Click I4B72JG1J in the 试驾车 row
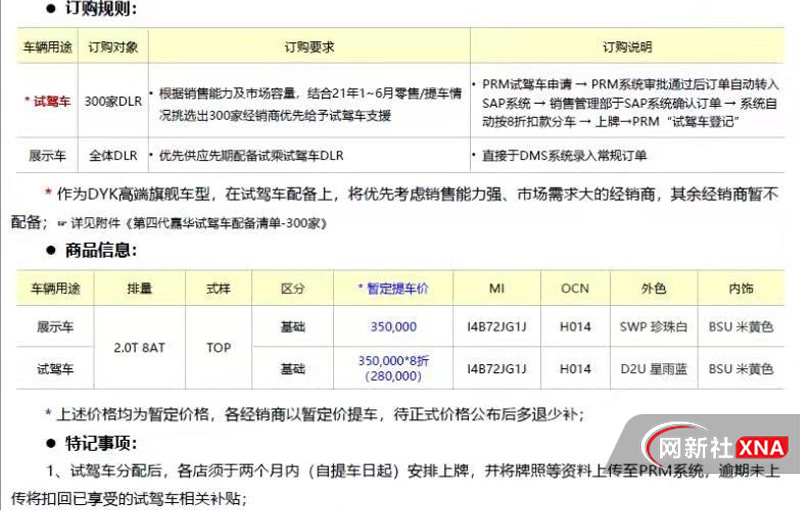Image resolution: width=800 pixels, height=510 pixels. (x=496, y=369)
